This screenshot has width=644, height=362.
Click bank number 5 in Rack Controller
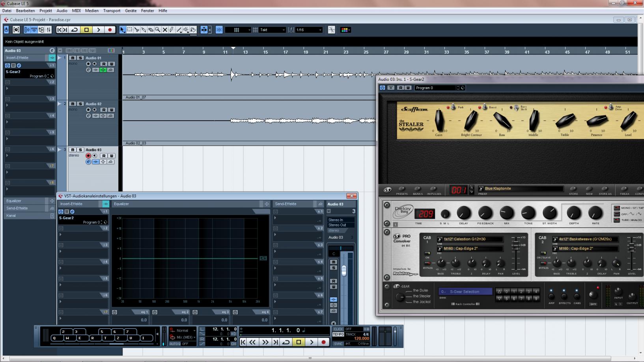tap(507, 299)
